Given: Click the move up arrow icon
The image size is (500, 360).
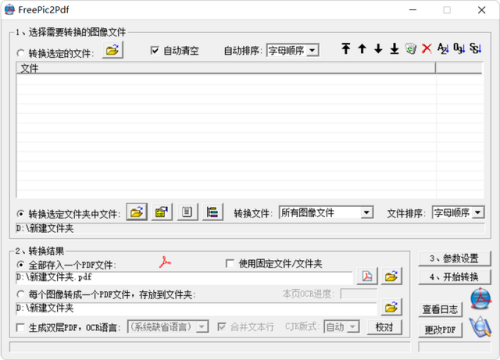Looking at the screenshot, I should [x=362, y=49].
